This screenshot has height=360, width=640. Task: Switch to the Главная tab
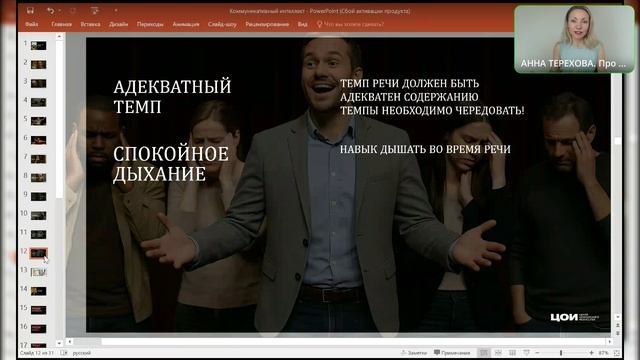[62, 24]
